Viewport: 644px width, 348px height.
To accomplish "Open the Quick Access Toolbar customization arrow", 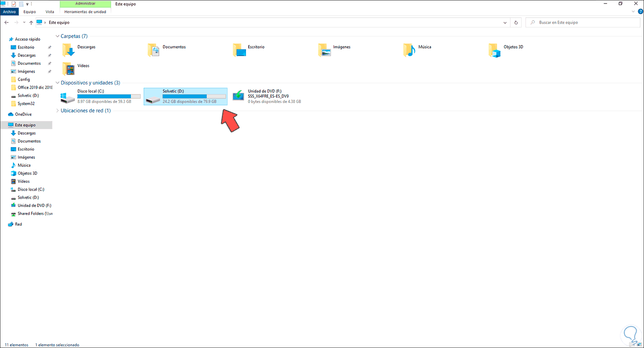I will pos(27,3).
